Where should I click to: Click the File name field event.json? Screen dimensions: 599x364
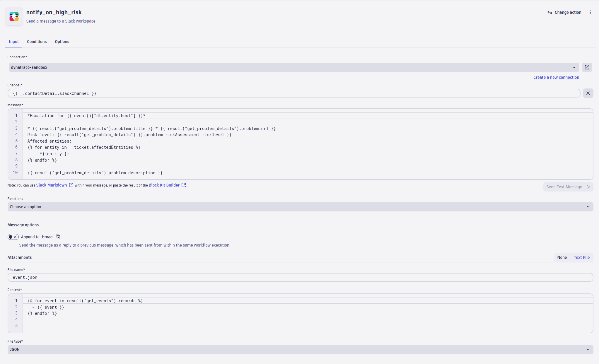300,277
